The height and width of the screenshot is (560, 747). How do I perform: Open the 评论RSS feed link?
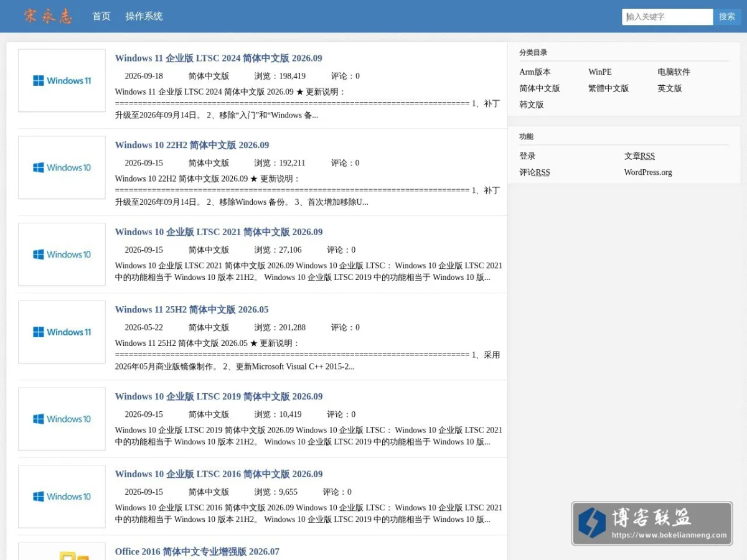(535, 172)
